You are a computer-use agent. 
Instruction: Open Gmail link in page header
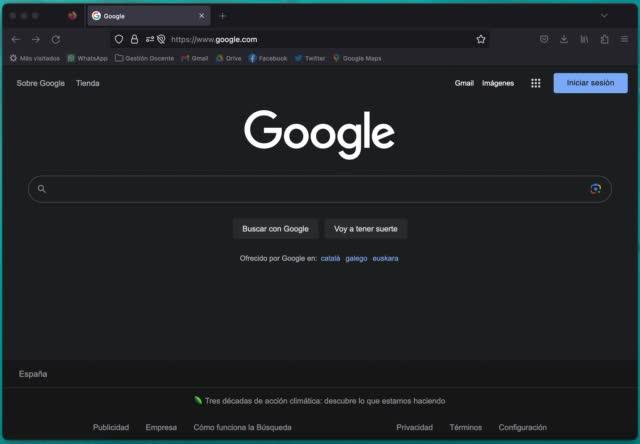(x=464, y=83)
